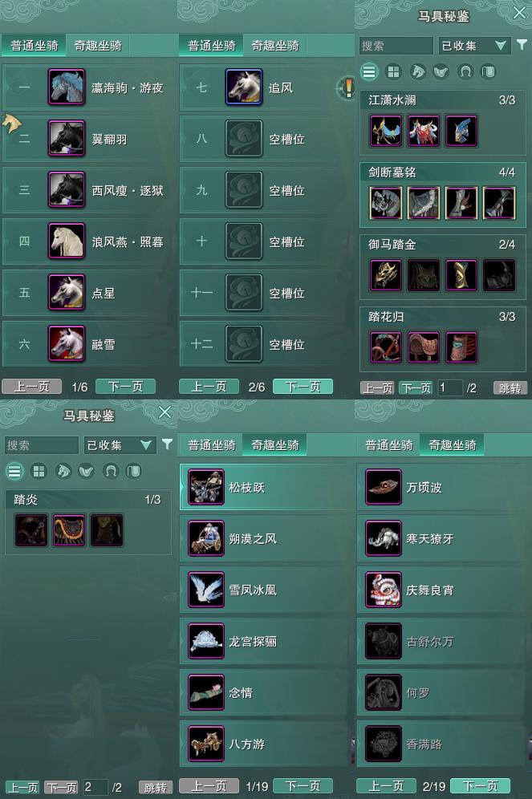Expand 已收集 dropdown above 踏炎 set

[120, 445]
